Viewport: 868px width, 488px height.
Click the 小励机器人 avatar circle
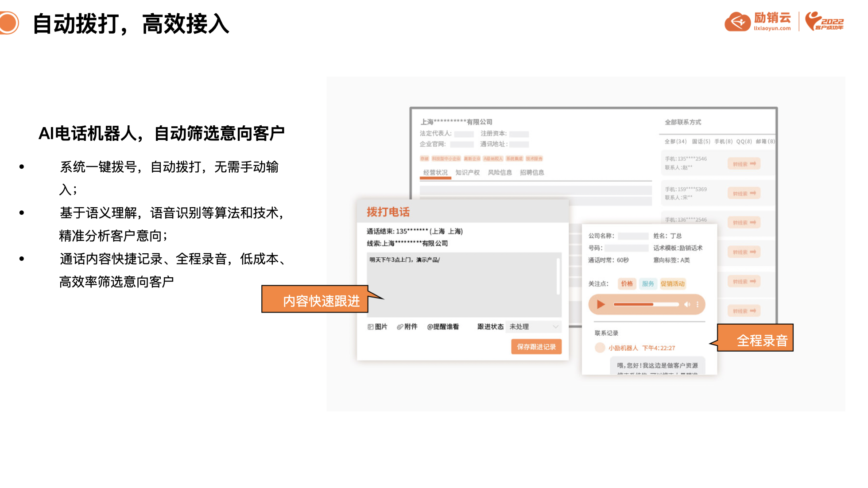[x=600, y=348]
